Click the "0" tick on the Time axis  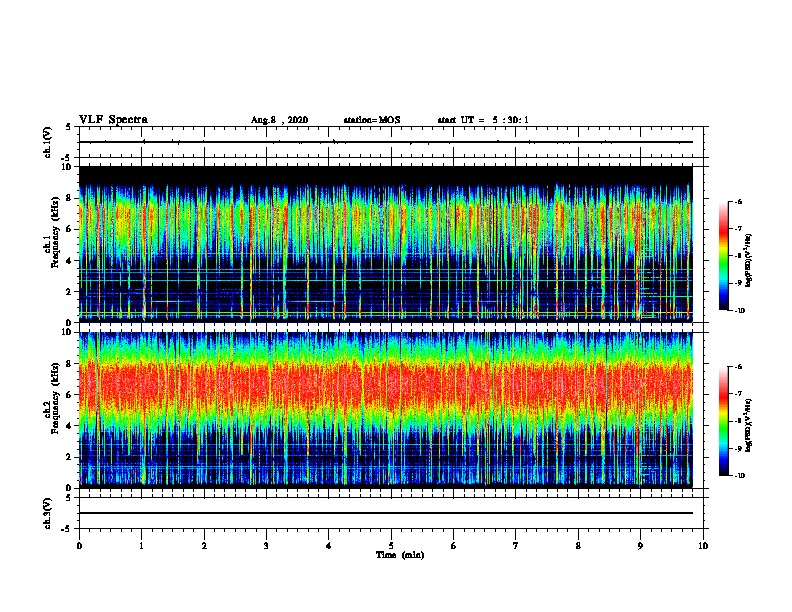79,546
